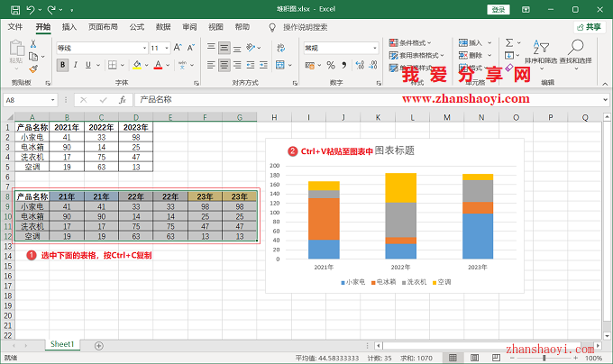
Task: Switch to Page Break Preview icon
Action: (496, 358)
